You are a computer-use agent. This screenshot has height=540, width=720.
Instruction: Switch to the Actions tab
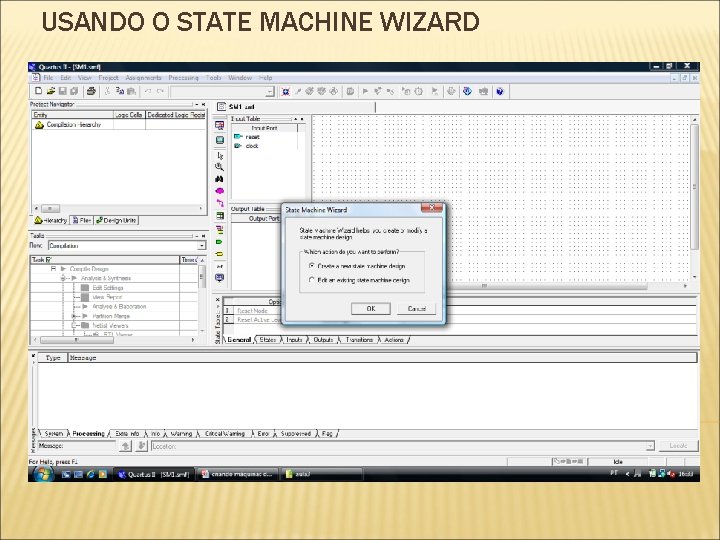pos(394,340)
